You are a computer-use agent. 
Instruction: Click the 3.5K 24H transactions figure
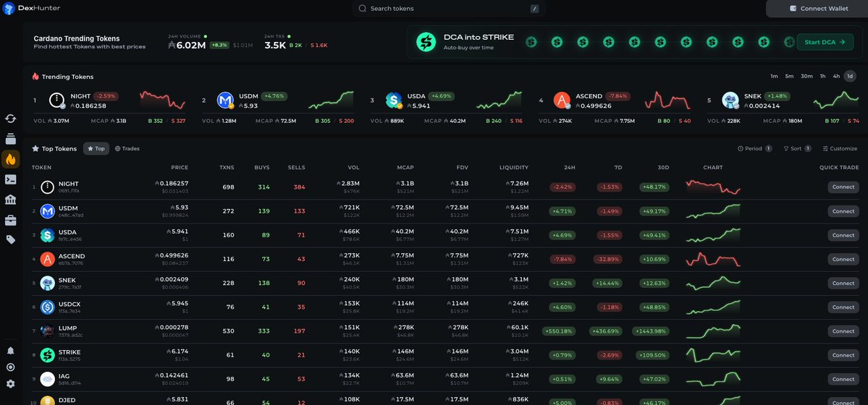coord(275,46)
